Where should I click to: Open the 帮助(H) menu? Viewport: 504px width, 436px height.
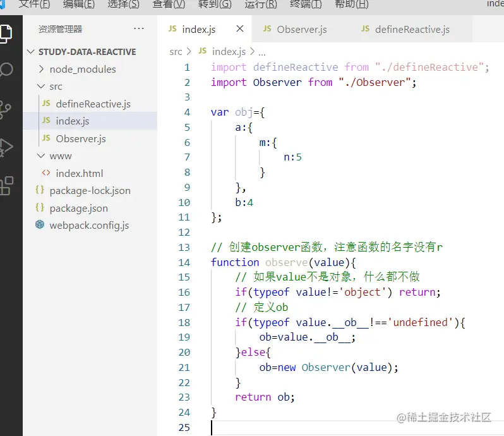click(352, 4)
